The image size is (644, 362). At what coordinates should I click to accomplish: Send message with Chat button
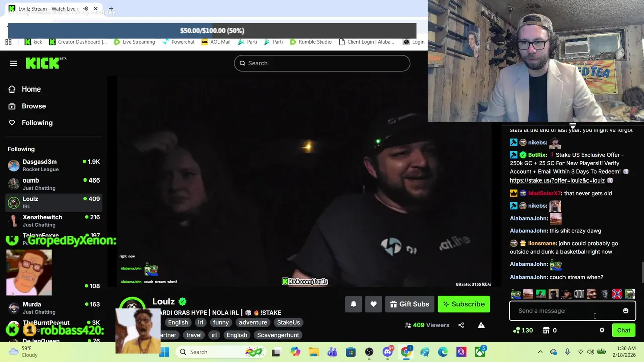624,330
